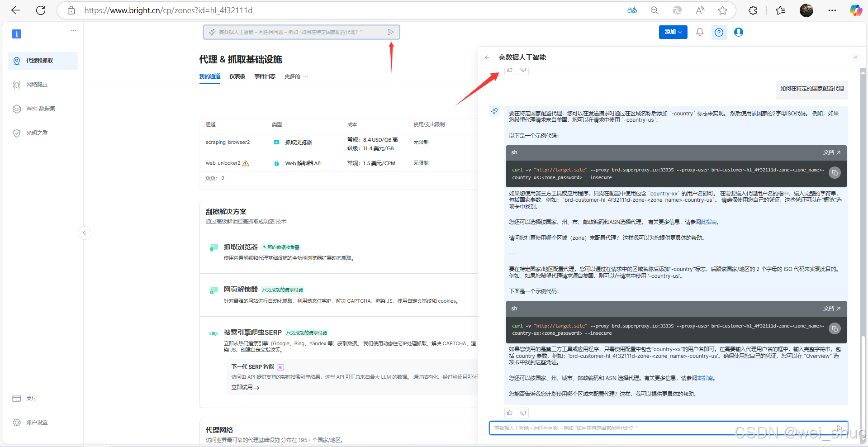Reload the page with refresh icon

(x=41, y=10)
